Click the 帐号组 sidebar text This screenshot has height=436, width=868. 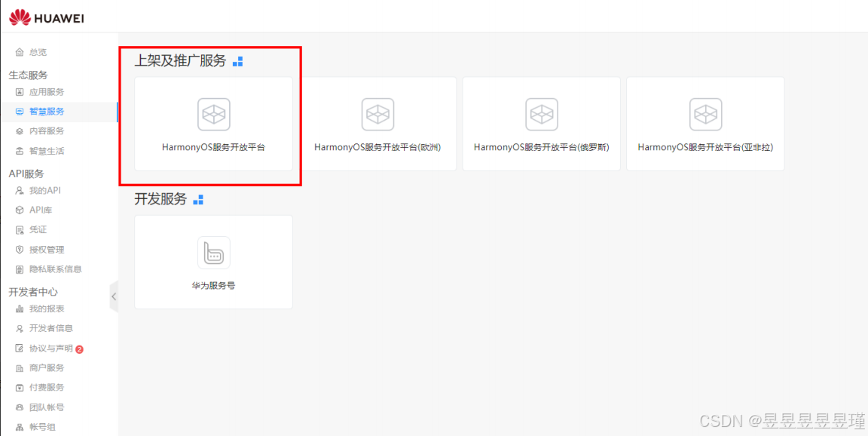[43, 427]
